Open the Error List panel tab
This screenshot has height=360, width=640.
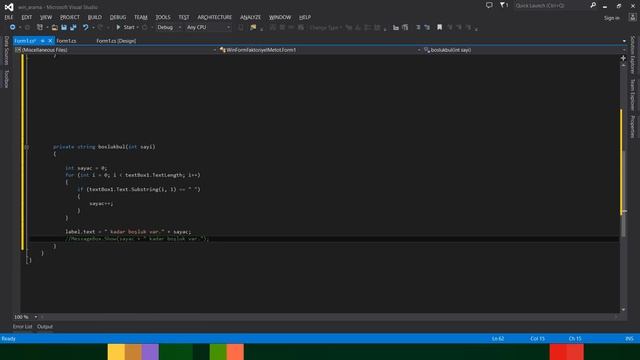(x=22, y=327)
